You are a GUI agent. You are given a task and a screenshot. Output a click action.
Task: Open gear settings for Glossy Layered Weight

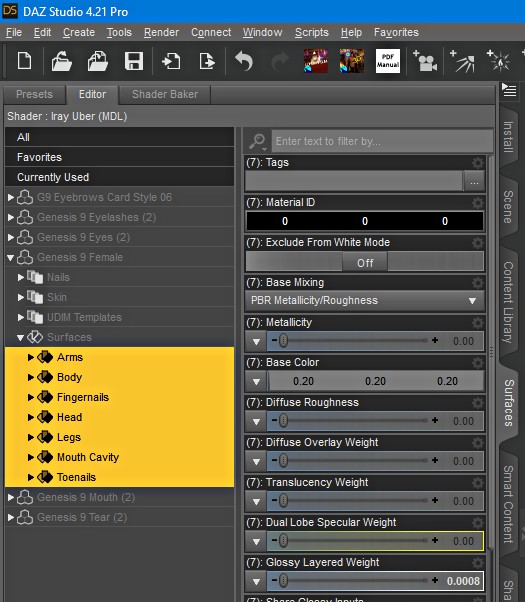coord(478,563)
